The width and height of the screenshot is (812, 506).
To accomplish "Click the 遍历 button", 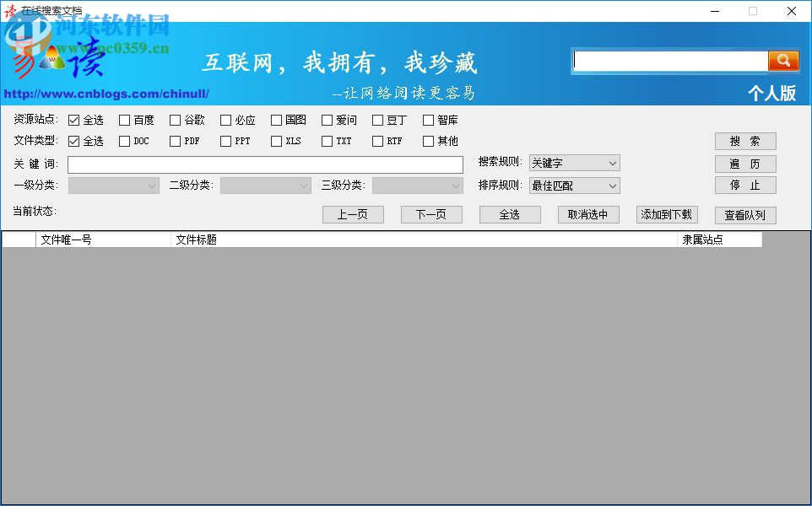I will [x=745, y=164].
